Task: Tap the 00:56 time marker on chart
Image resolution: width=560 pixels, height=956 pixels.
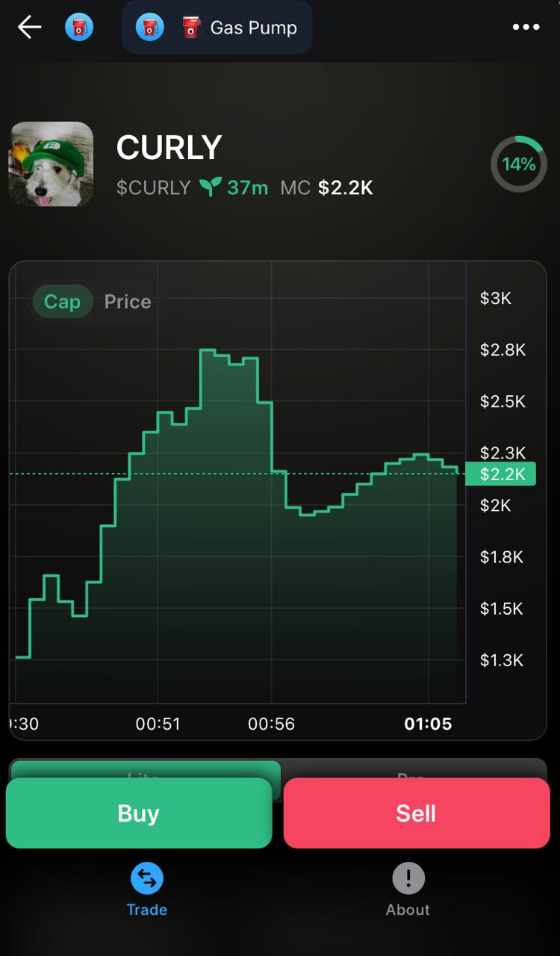Action: coord(271,724)
